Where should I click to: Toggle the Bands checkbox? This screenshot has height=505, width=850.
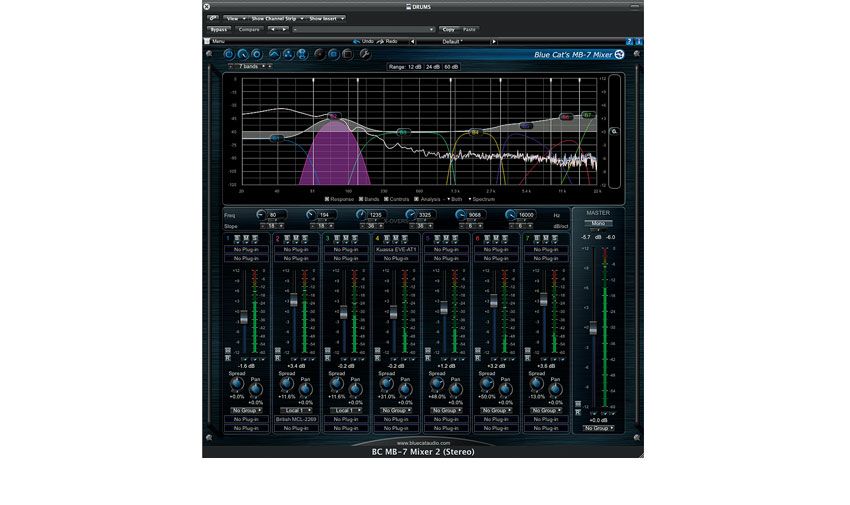360,199
